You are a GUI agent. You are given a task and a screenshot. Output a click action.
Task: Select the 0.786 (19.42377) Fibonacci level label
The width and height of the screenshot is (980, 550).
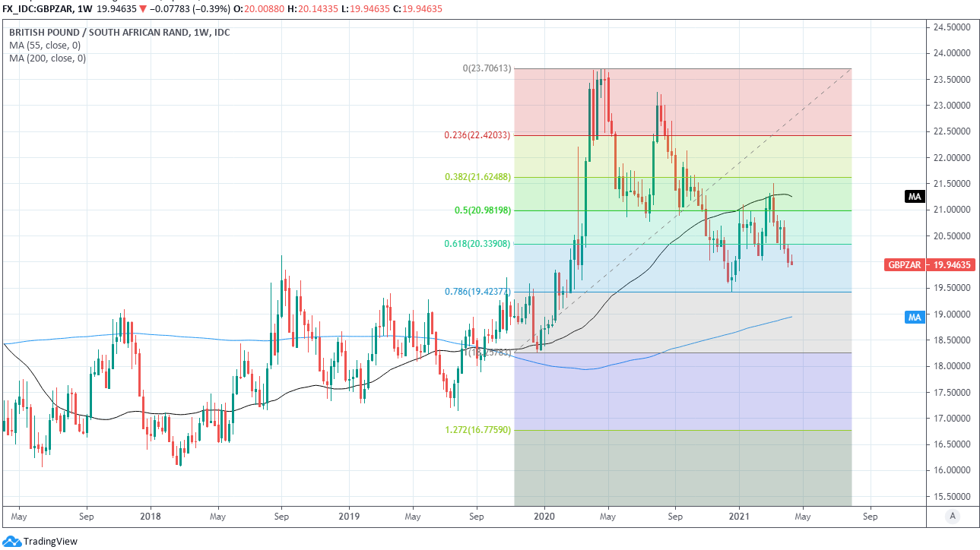pyautogui.click(x=477, y=292)
